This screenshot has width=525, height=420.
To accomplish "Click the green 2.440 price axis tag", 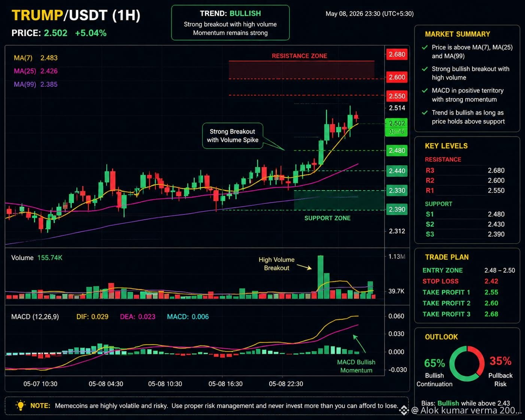I will 397,171.
